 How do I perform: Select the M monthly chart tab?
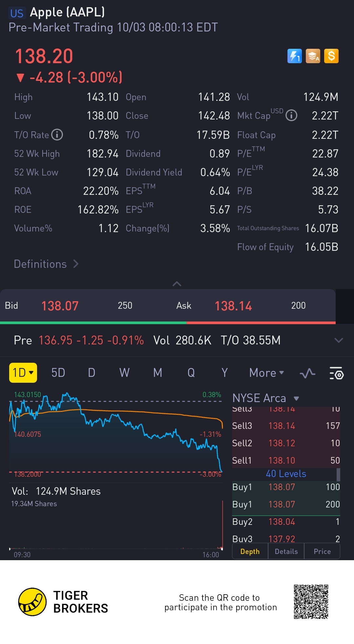158,373
